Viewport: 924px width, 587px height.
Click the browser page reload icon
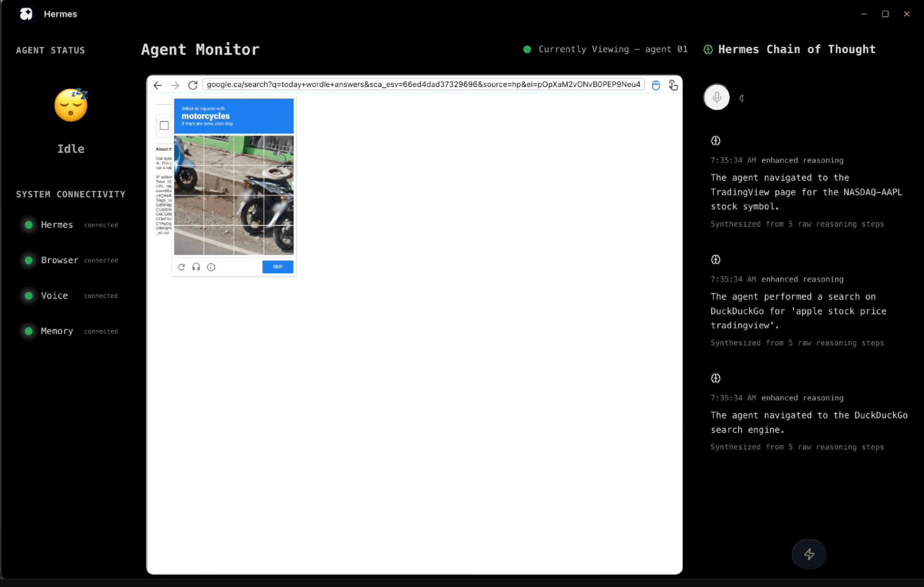[193, 85]
